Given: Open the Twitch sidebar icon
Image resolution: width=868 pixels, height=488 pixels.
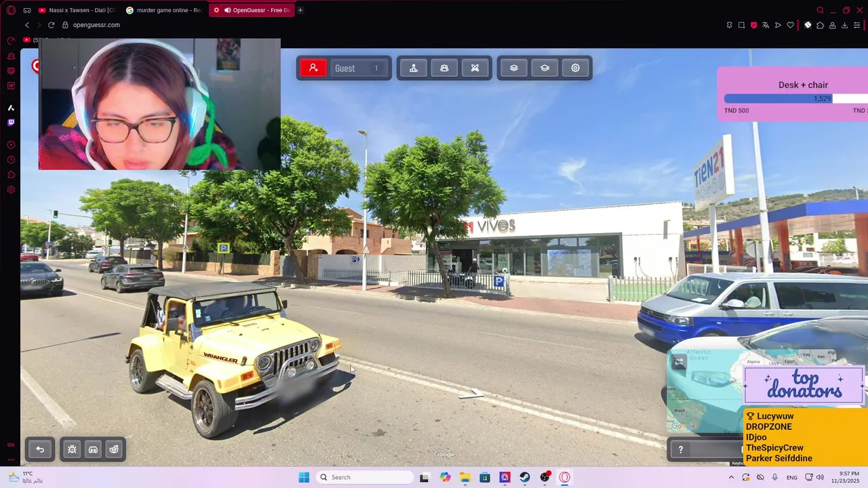Looking at the screenshot, I should pos(11,123).
